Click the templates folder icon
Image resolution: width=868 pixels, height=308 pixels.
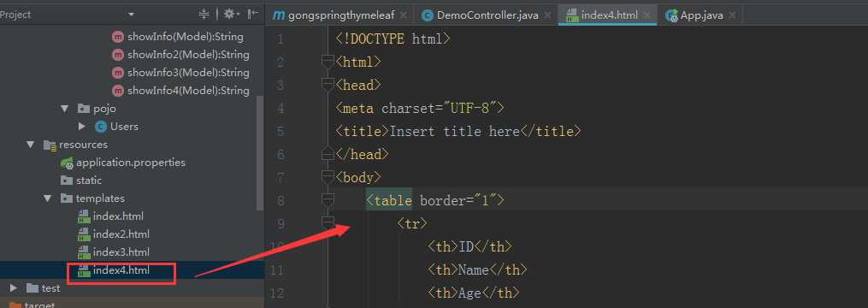(x=67, y=198)
